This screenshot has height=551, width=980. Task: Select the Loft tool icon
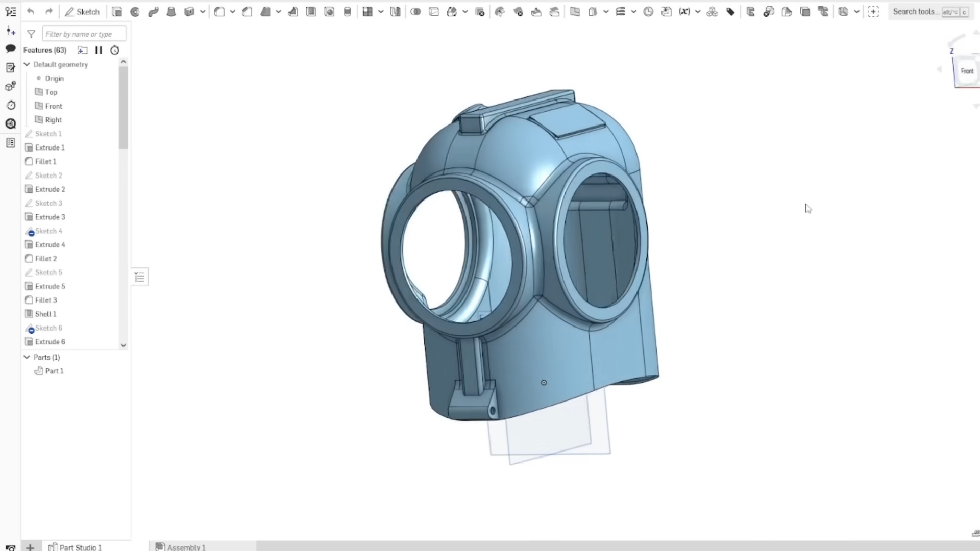coord(171,12)
